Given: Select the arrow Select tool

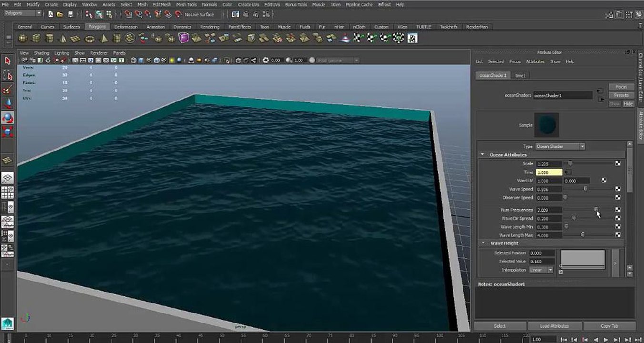Looking at the screenshot, I should (x=8, y=61).
